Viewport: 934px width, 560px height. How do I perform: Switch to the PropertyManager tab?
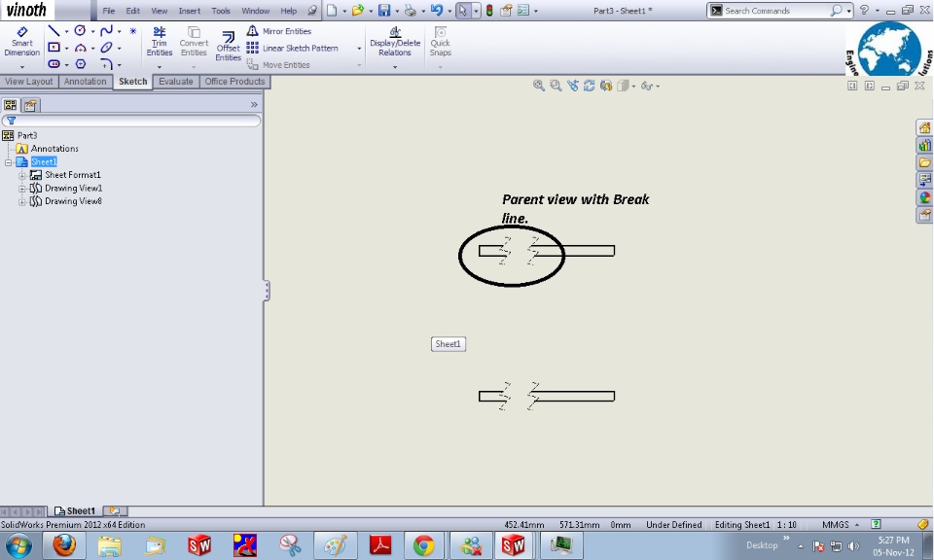pos(30,105)
